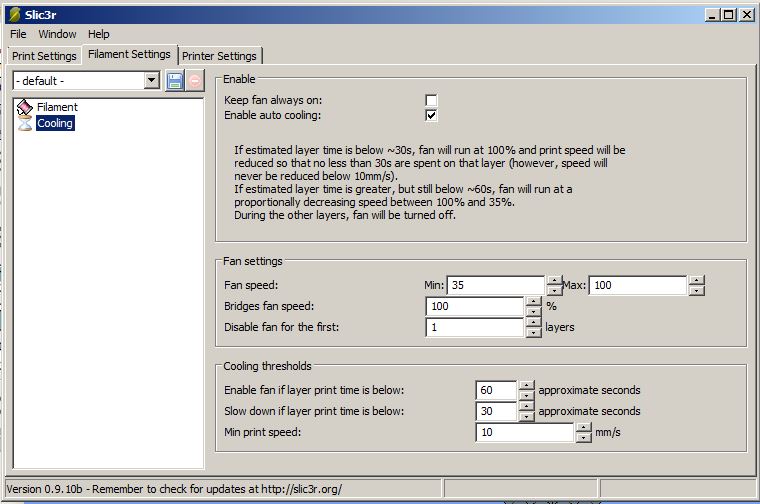Click the save preset floppy disk icon
The width and height of the screenshot is (760, 504).
point(174,80)
